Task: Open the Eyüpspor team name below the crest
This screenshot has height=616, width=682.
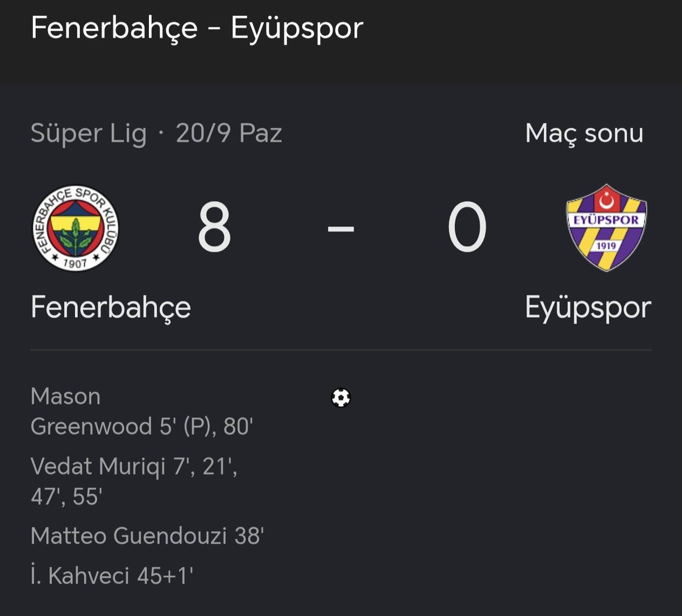Action: coord(588,307)
